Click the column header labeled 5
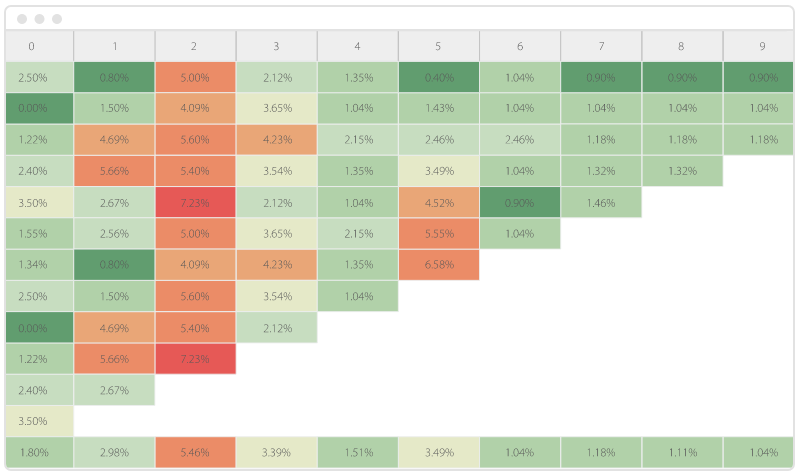Viewport: 799px width, 475px height. point(438,46)
